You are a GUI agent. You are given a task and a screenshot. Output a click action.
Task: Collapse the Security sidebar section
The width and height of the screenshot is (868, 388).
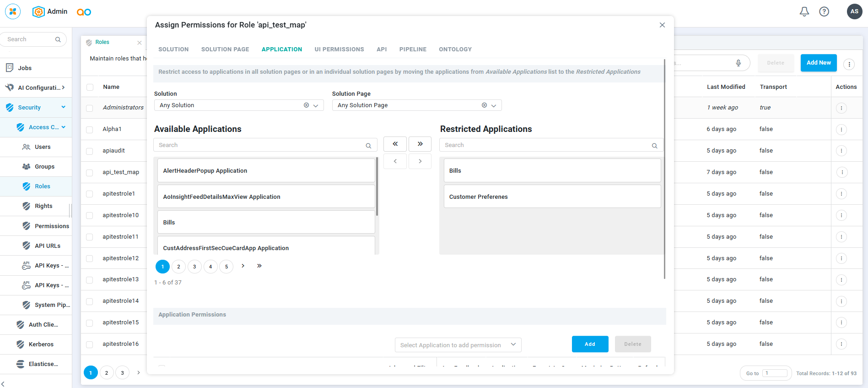click(63, 107)
